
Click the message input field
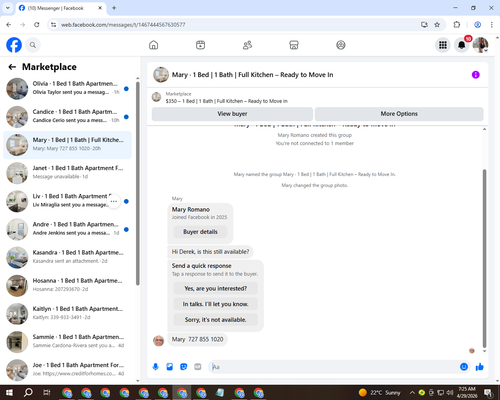click(333, 367)
